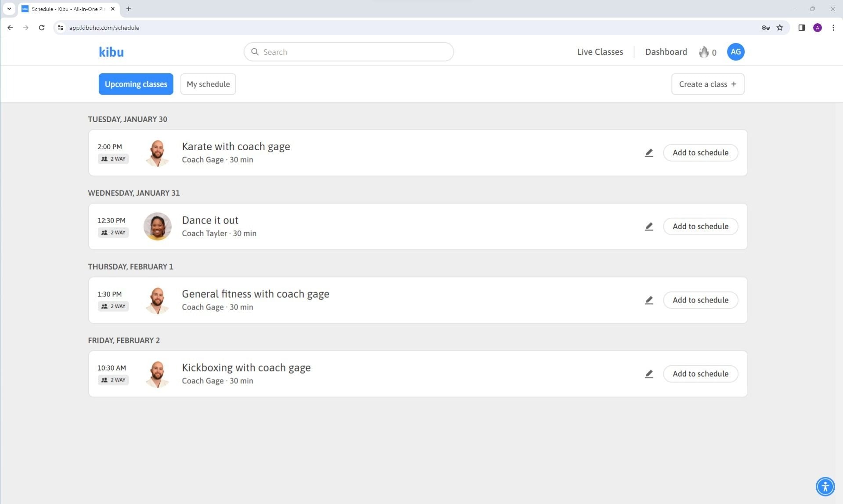Edit the Karate with coach gage class
Screen dimensions: 843x504
[648, 153]
